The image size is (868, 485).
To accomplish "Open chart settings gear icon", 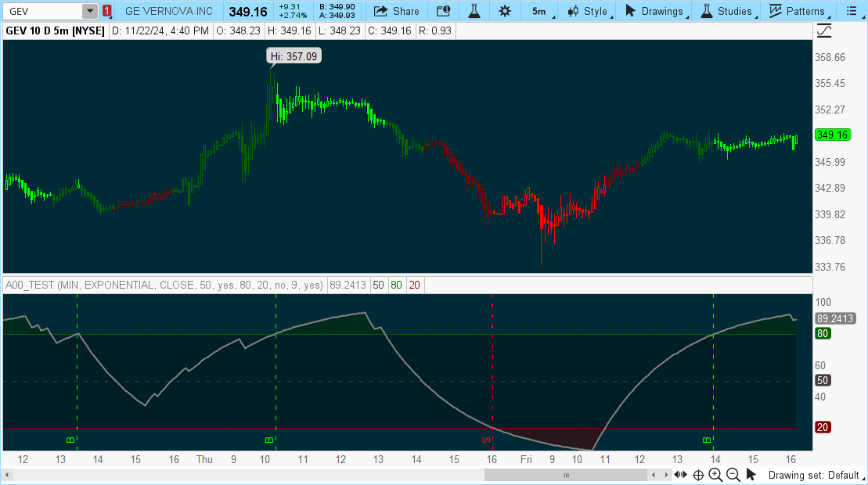I will coord(505,11).
